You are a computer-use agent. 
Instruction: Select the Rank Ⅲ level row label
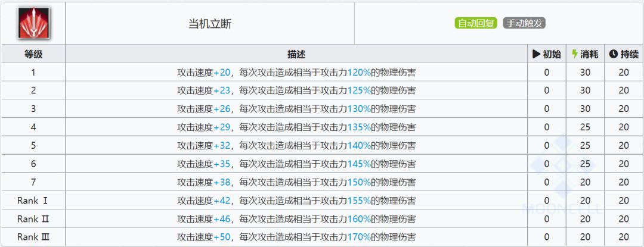pyautogui.click(x=33, y=237)
